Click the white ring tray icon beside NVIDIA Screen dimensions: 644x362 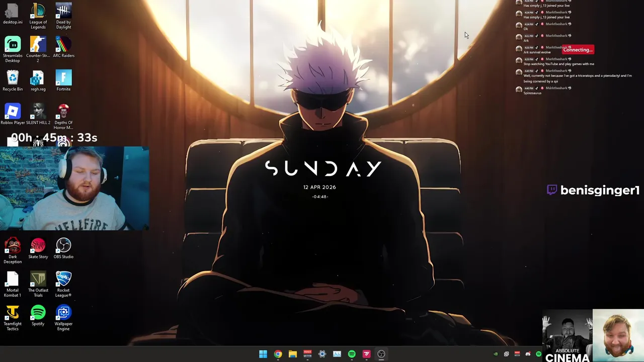point(506,354)
